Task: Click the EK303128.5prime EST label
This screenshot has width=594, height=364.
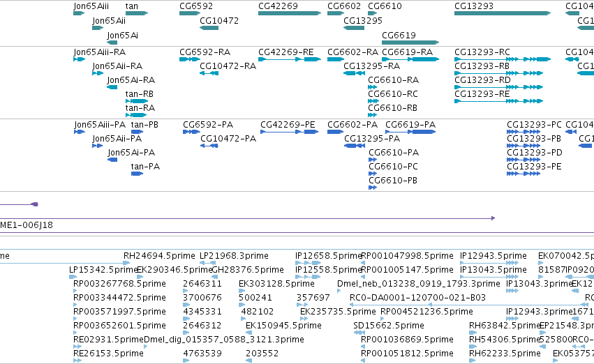Action: click(x=276, y=284)
